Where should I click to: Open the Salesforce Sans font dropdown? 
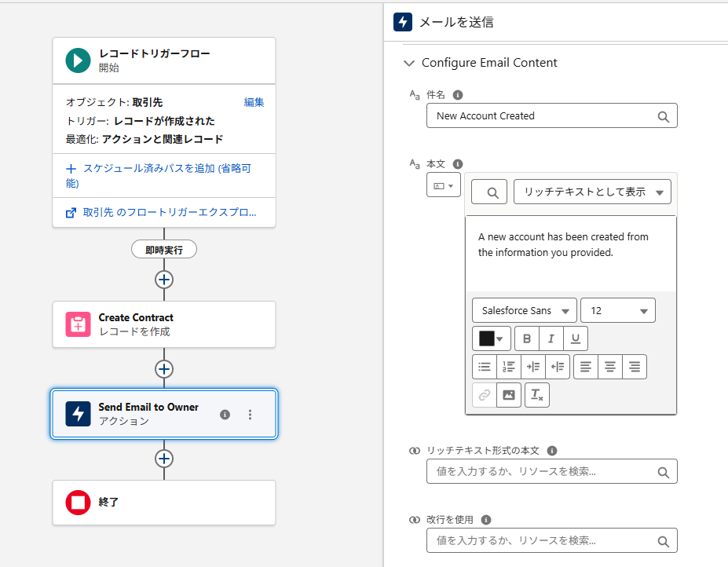pyautogui.click(x=525, y=311)
